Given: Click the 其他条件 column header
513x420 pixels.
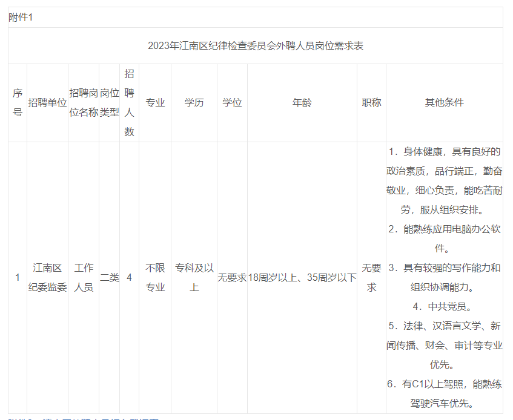Looking at the screenshot, I should (444, 103).
